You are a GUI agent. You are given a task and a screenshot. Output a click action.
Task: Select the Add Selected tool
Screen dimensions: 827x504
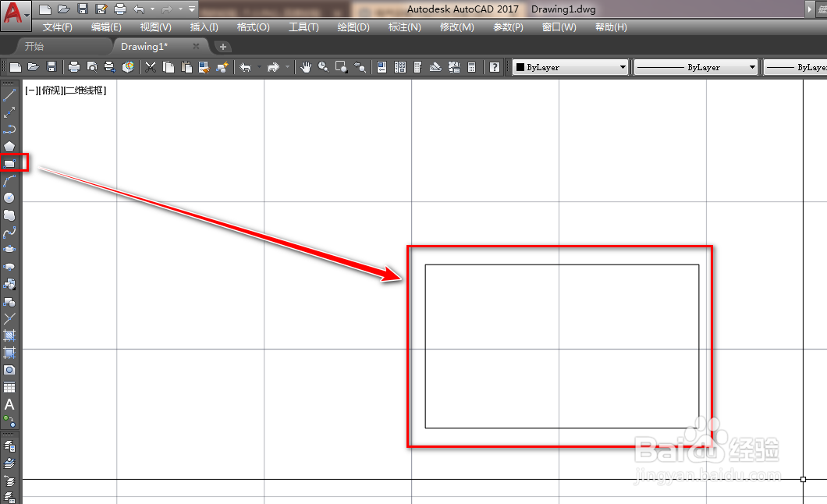pos(9,421)
